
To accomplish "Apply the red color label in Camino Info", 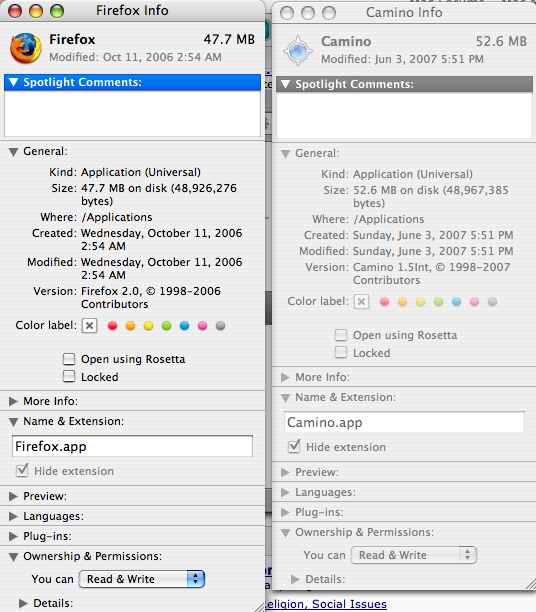I will 385,302.
